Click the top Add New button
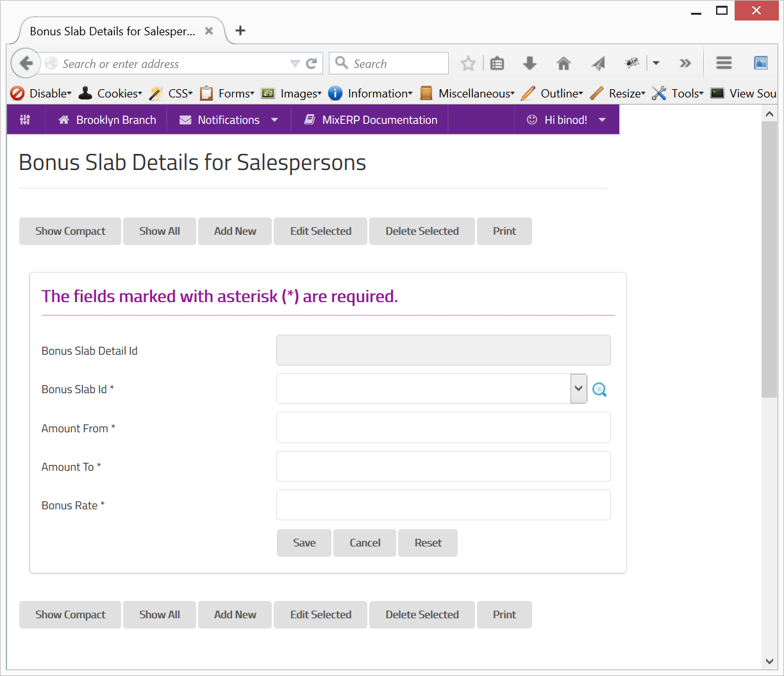784x676 pixels. click(235, 232)
